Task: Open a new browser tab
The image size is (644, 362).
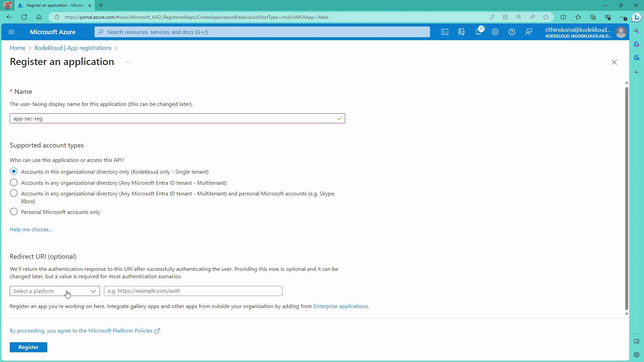Action: point(101,5)
